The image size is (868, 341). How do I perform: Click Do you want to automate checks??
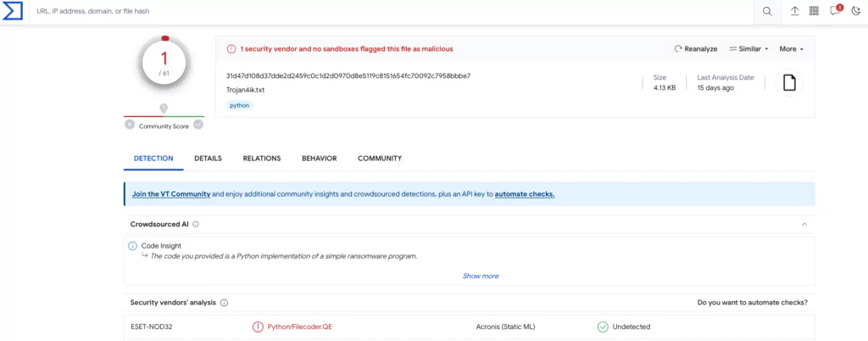tap(753, 303)
